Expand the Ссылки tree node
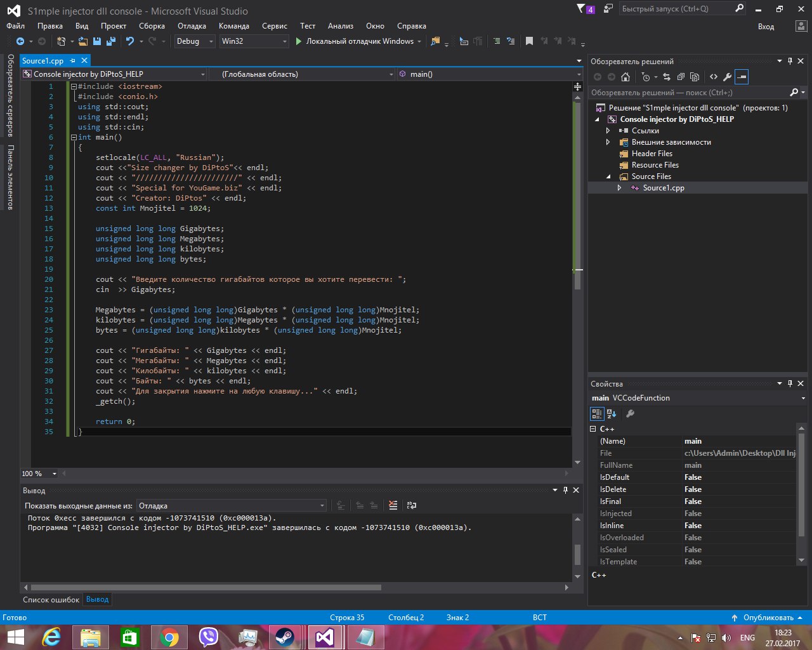The image size is (812, 650). tap(608, 131)
